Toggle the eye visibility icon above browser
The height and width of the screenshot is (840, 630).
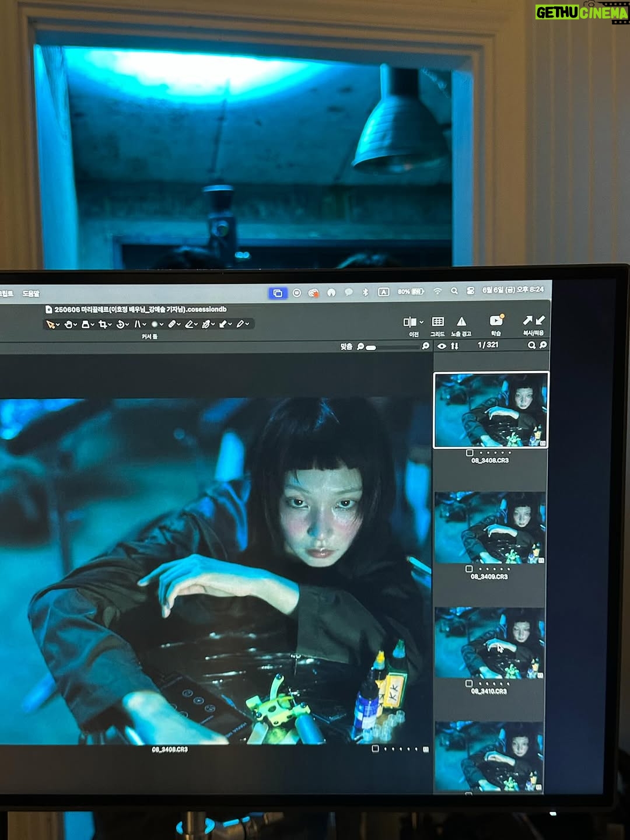pos(442,346)
